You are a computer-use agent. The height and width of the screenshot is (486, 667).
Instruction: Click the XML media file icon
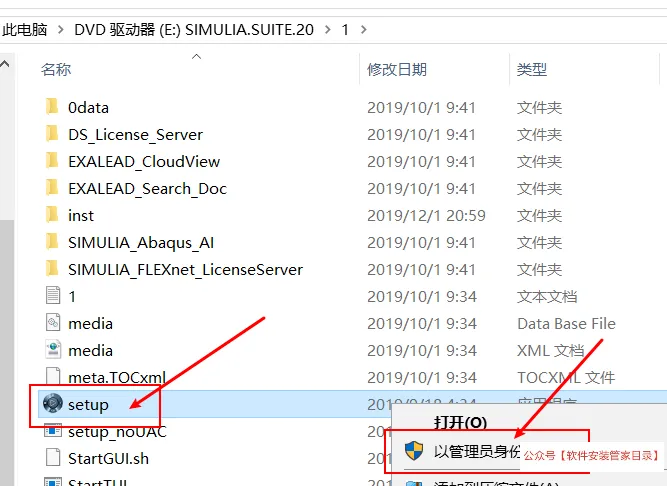[53, 350]
